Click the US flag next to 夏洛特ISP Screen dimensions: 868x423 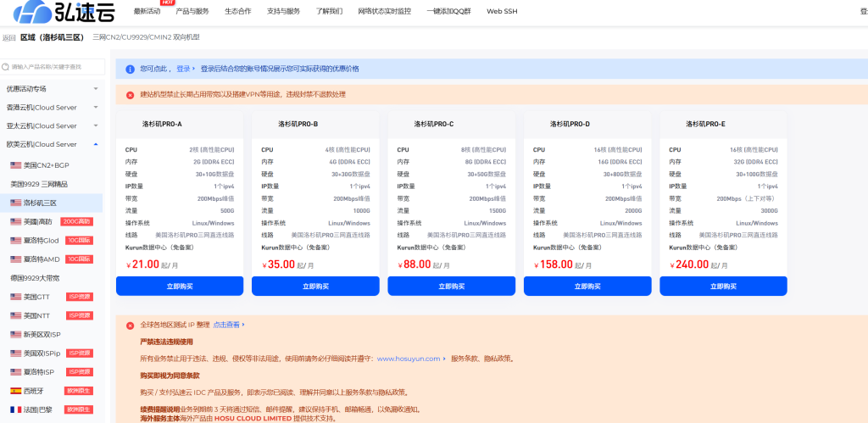[x=15, y=372]
